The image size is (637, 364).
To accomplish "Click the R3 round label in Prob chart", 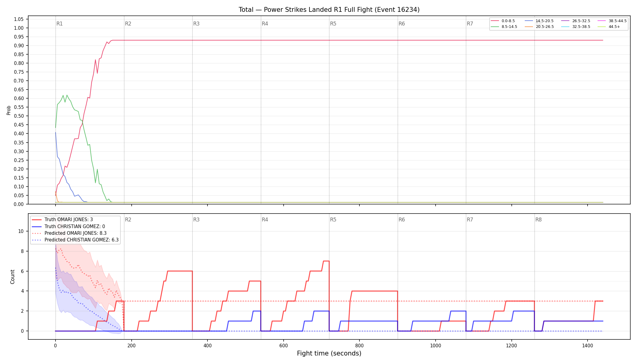I will [x=196, y=24].
